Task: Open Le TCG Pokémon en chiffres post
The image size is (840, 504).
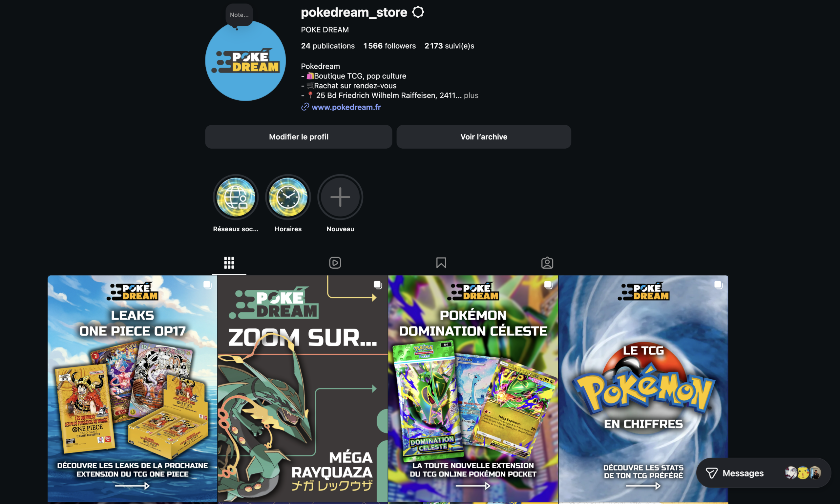Action: point(643,388)
